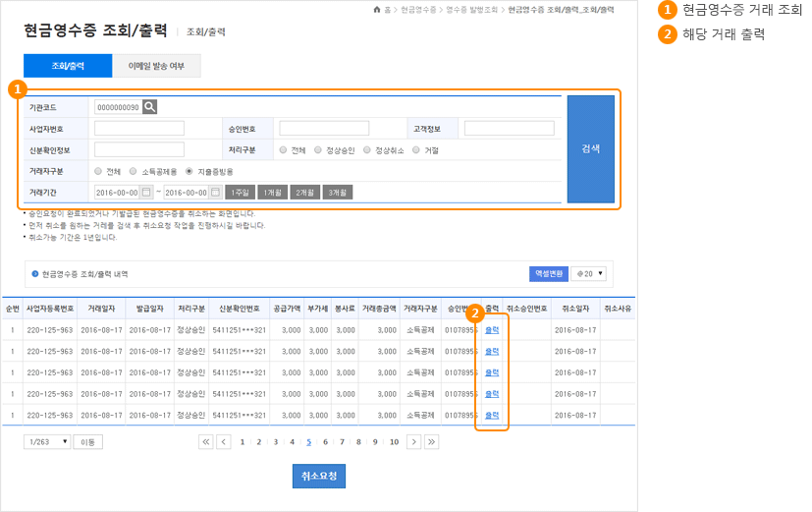
Task: Go to the previous results page
Action: tap(223, 442)
